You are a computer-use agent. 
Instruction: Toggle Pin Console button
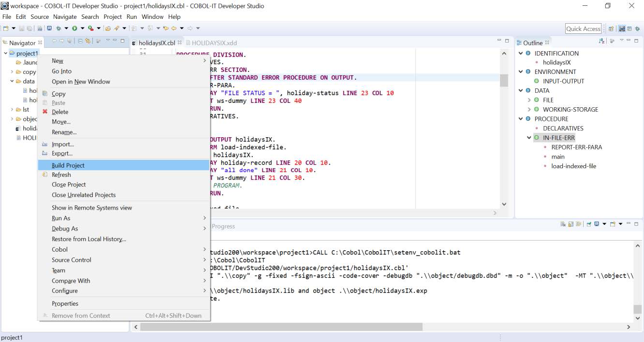(x=589, y=224)
